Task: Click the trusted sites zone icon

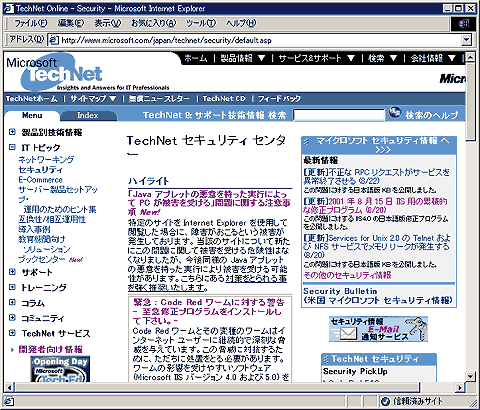Action: tap(386, 401)
